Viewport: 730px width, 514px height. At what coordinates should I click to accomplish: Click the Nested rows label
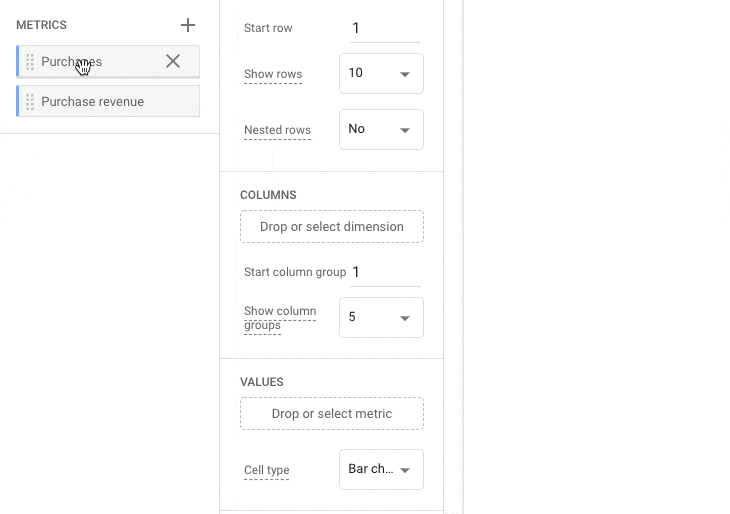click(277, 130)
